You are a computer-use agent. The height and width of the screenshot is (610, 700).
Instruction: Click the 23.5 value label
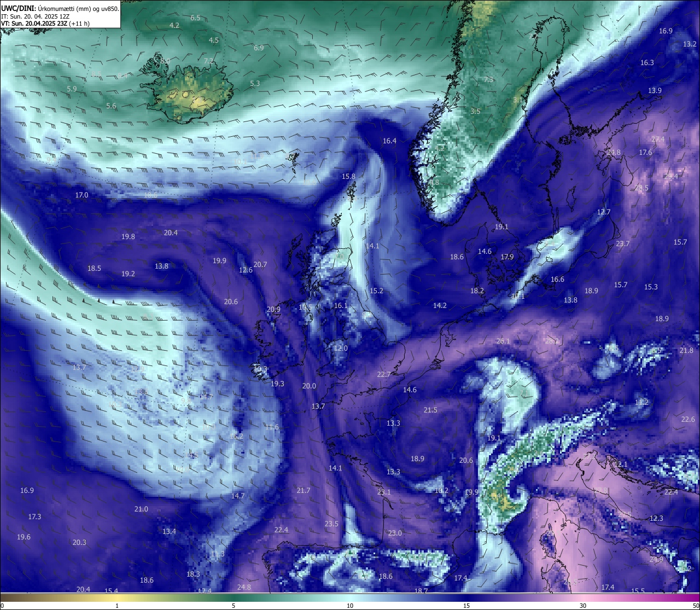[x=331, y=524]
